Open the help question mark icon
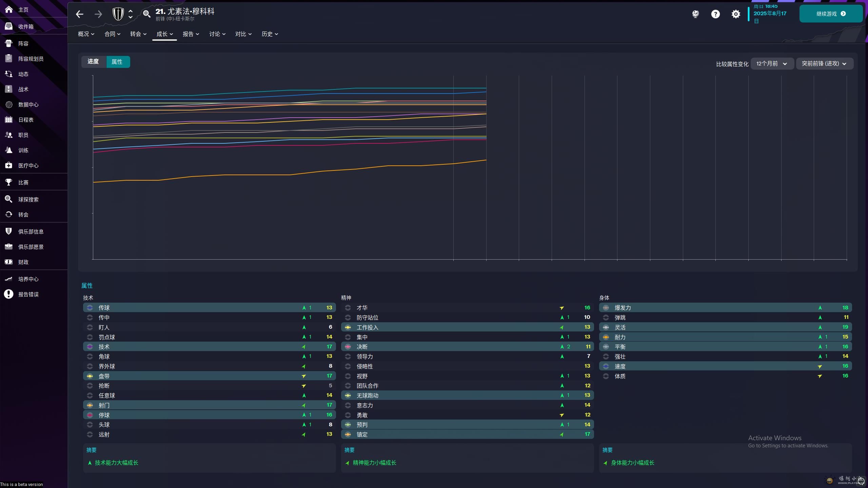The image size is (868, 488). point(715,14)
